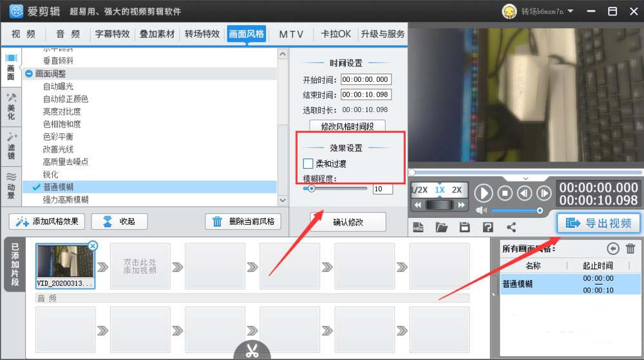Click the share icon

(x=511, y=227)
